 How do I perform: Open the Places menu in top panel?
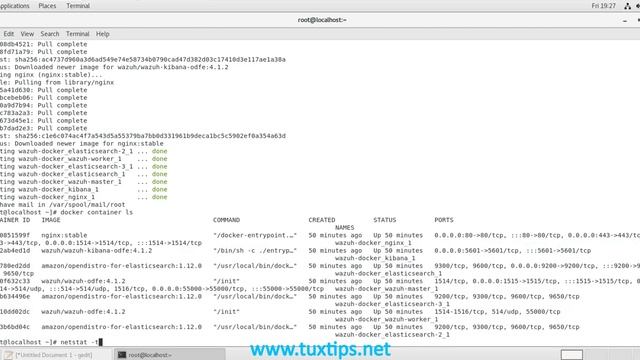pyautogui.click(x=47, y=6)
